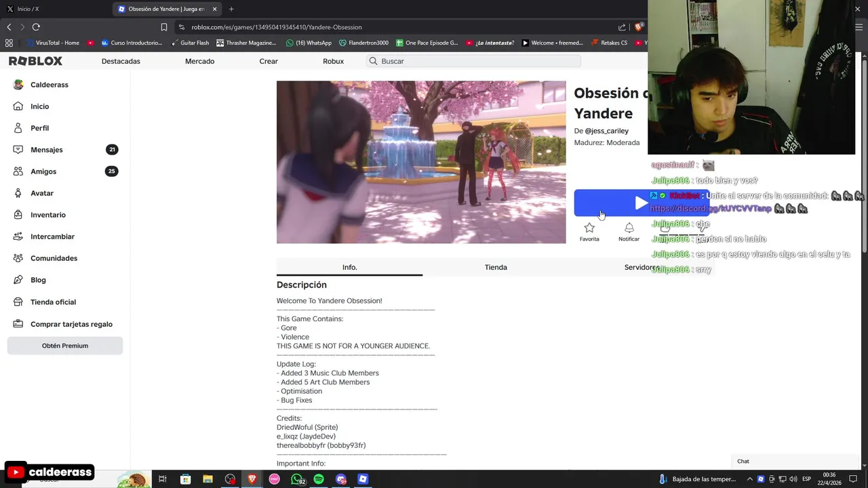The image size is (868, 488).
Task: Open the Avatar editor from sidebar
Action: click(41, 193)
